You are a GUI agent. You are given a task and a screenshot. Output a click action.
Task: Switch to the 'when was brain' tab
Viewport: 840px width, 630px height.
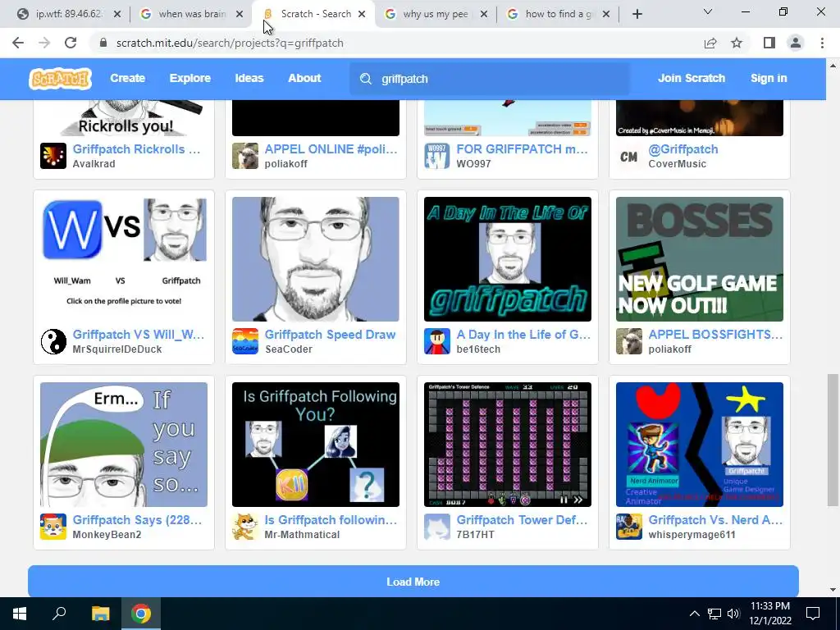[192, 14]
